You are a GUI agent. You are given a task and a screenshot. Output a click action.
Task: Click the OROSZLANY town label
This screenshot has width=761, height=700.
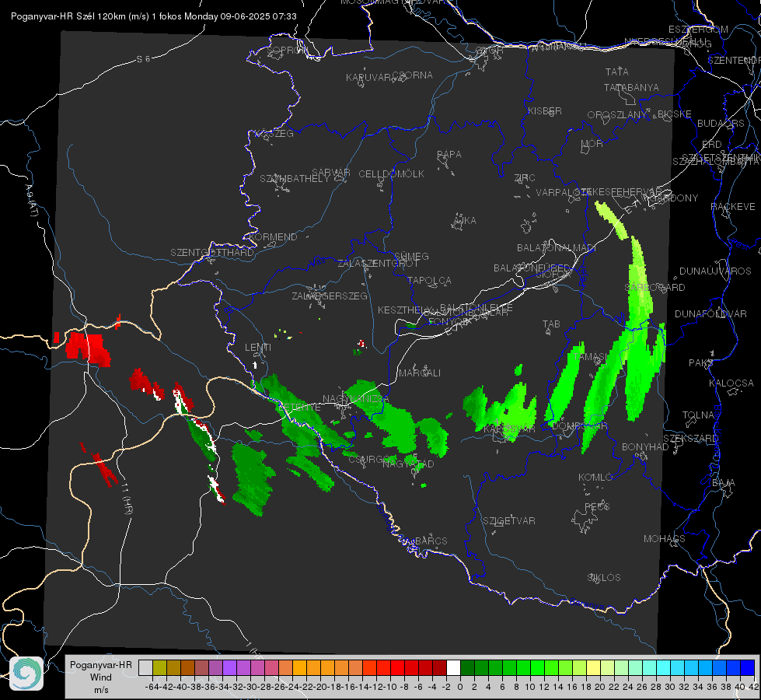coord(617,115)
